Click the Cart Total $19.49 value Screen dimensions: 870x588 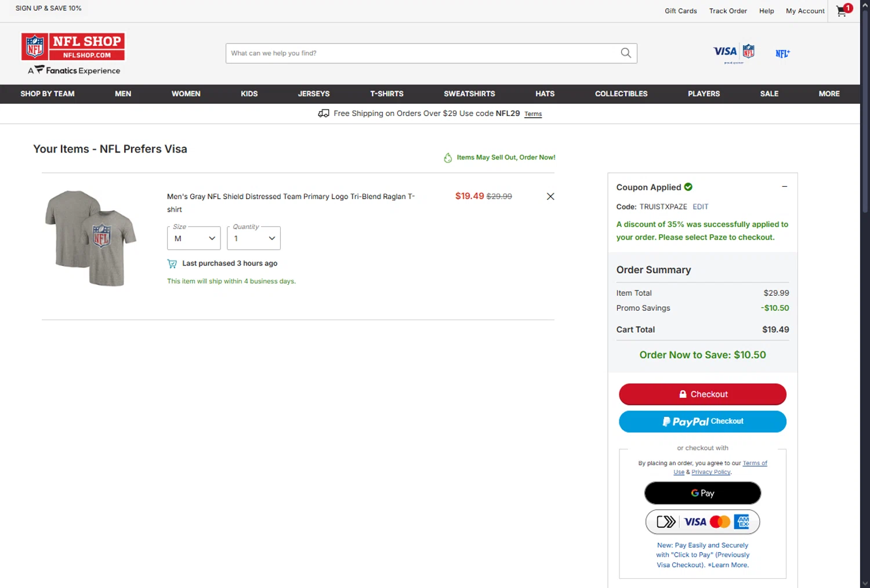(x=775, y=330)
